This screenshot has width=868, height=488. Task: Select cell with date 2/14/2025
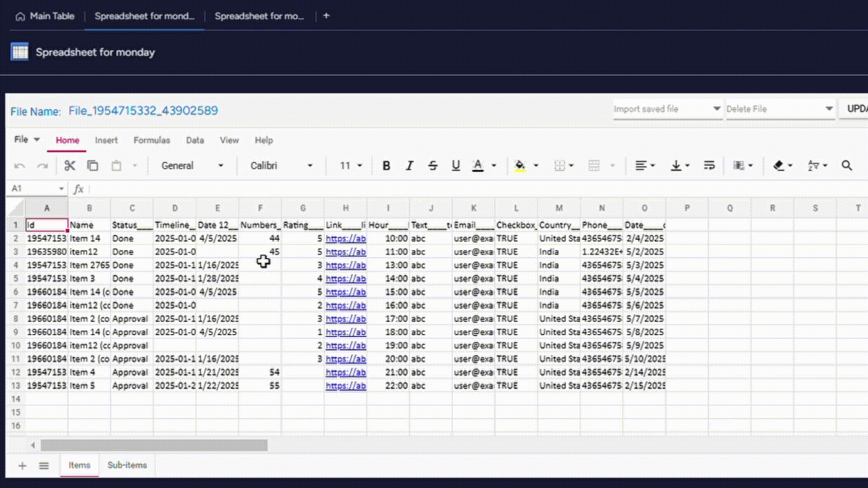tap(644, 372)
